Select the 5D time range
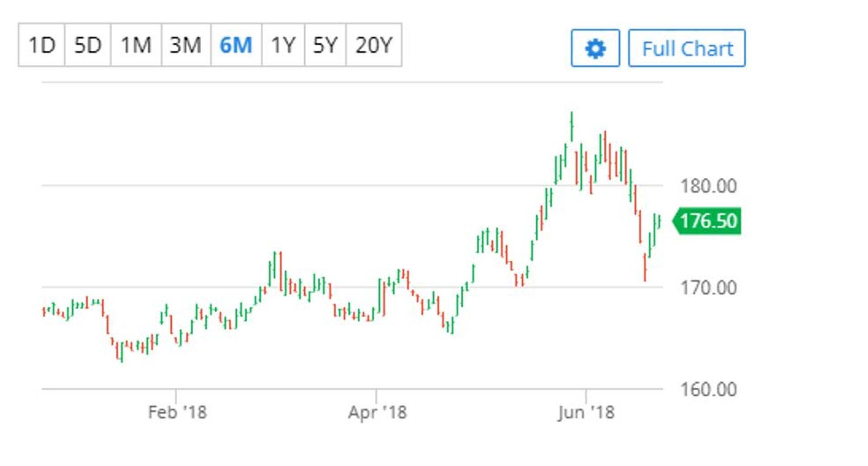Screen dimensions: 868x466 [x=88, y=45]
